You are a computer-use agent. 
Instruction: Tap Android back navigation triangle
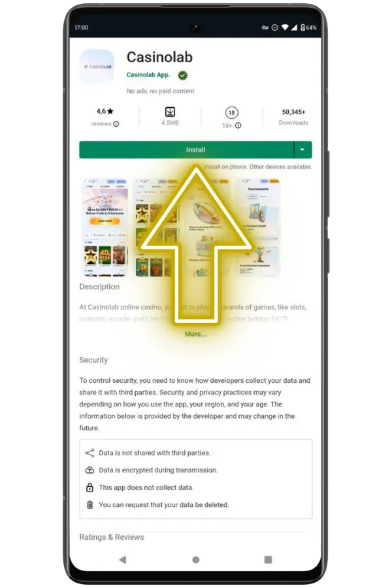click(x=122, y=559)
